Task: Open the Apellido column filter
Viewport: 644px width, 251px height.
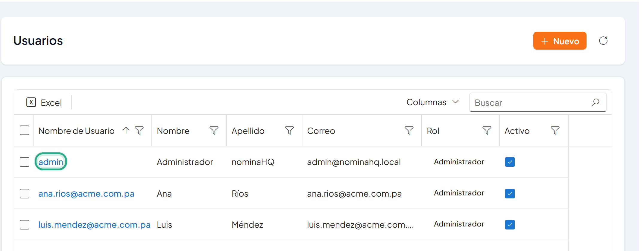Action: (289, 131)
